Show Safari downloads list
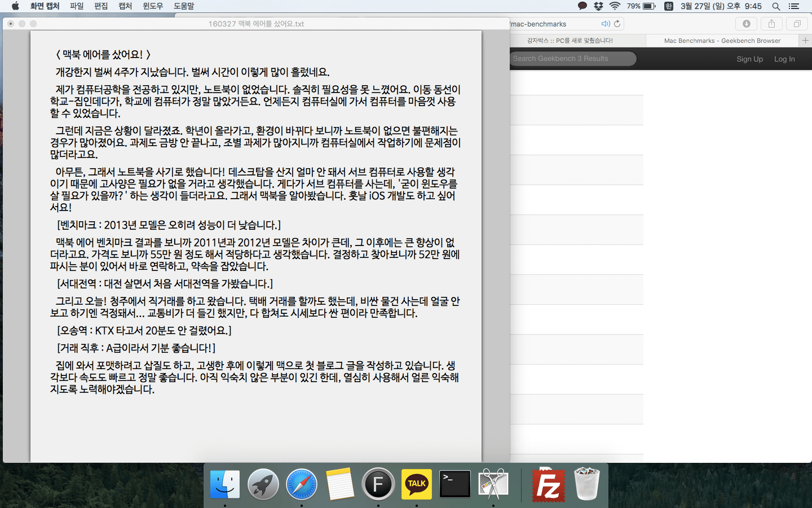Viewport: 812px width, 508px height. [x=746, y=24]
